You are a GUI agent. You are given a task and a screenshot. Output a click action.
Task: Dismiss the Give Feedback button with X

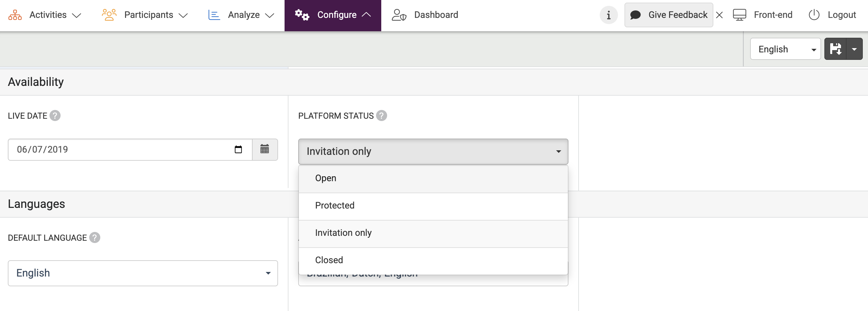(719, 15)
